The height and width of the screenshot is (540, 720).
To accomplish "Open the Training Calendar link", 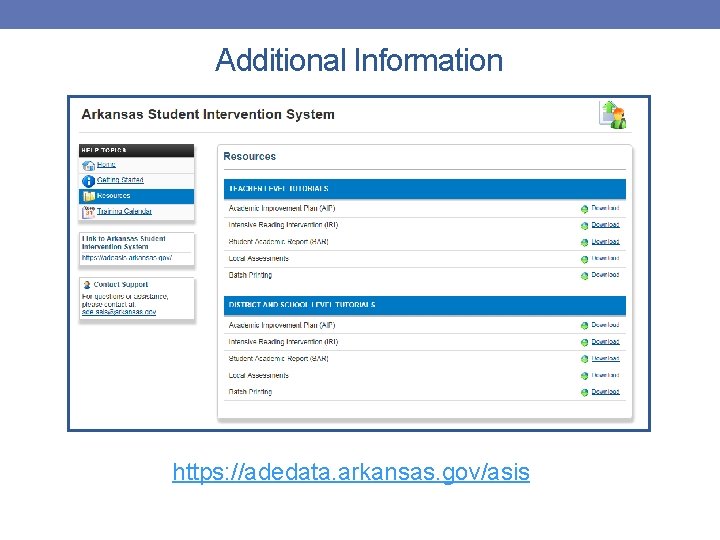I will point(124,211).
